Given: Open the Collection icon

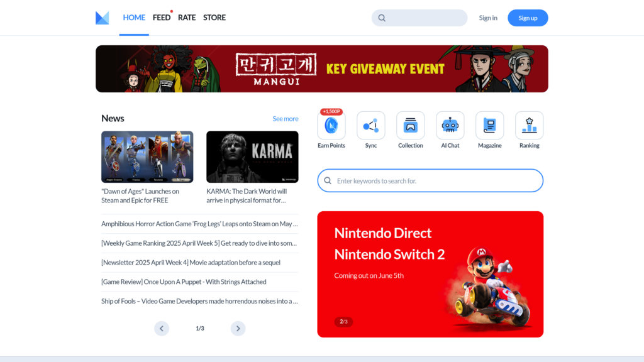Looking at the screenshot, I should click(x=410, y=125).
